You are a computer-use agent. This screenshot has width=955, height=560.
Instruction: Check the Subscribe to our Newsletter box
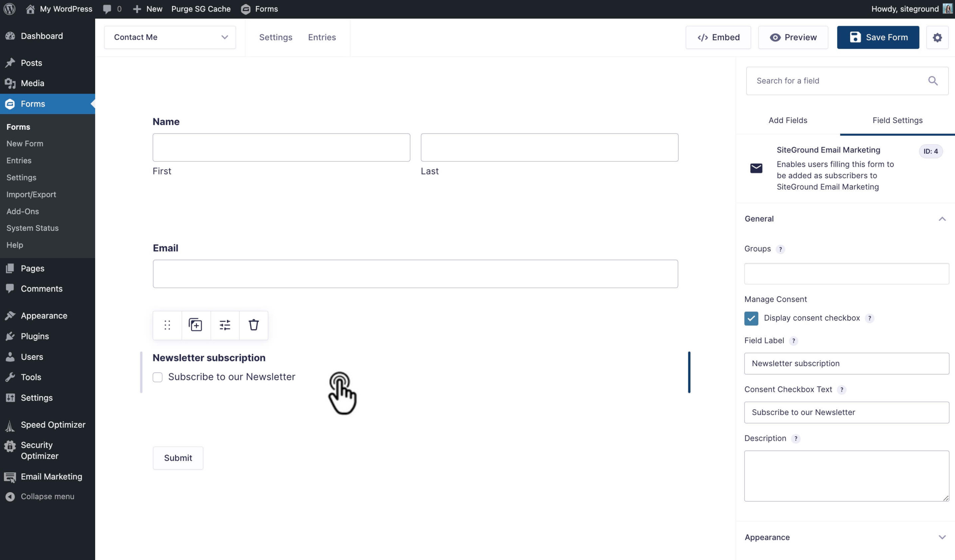pos(157,376)
